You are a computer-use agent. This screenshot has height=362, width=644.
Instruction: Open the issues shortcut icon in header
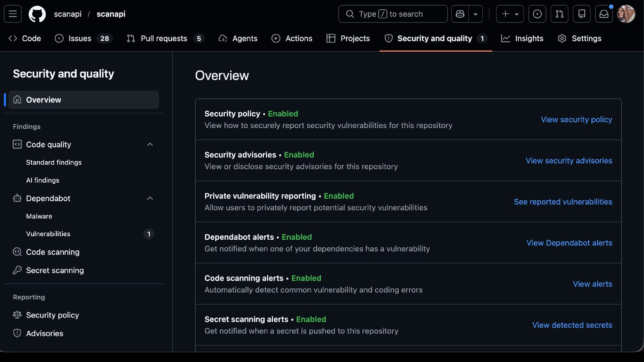click(x=537, y=14)
